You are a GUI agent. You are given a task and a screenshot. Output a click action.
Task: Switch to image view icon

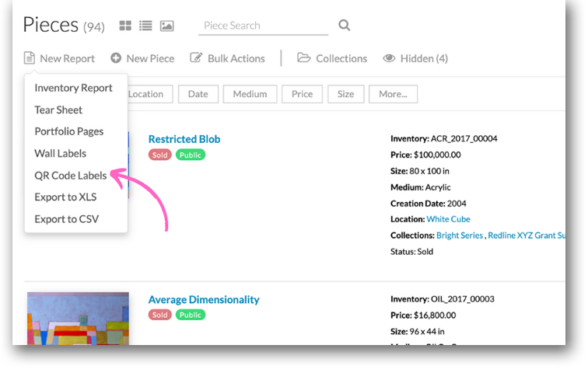(x=166, y=26)
